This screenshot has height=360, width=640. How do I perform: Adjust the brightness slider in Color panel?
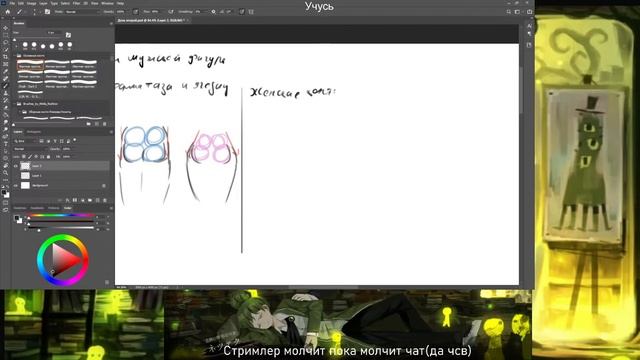[x=61, y=228]
